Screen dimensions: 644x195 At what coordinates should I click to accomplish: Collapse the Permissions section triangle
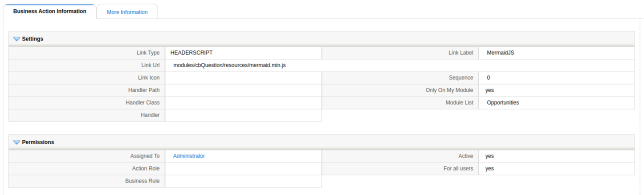click(17, 142)
